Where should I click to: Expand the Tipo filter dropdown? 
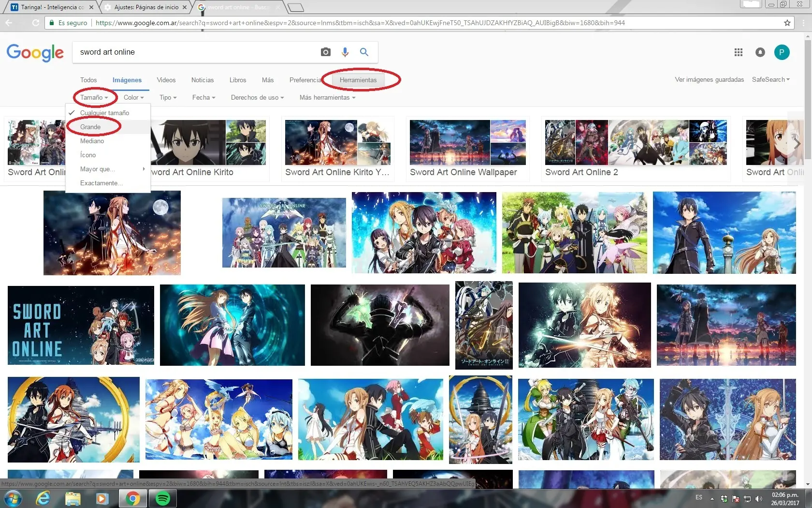coord(168,97)
